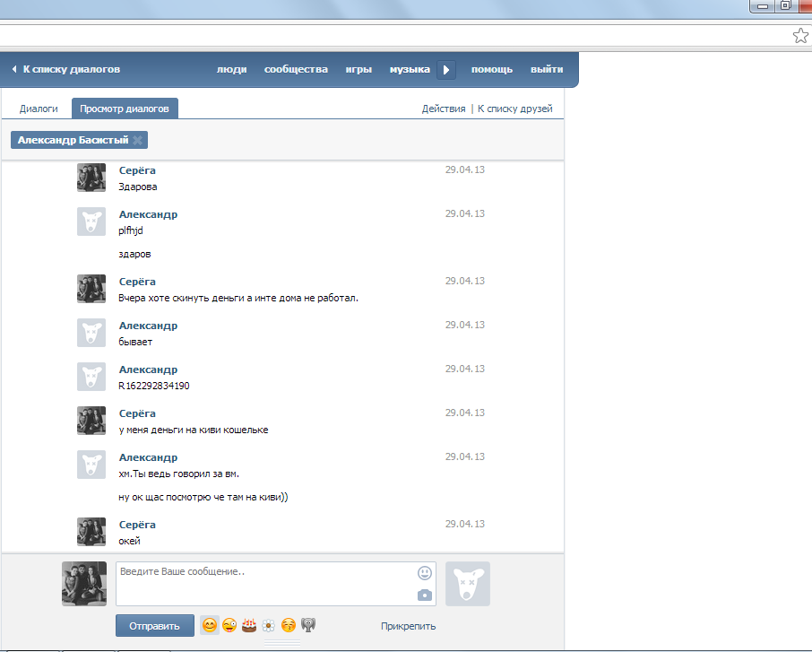Send message with Отправить button
This screenshot has height=652, width=812.
tap(155, 626)
